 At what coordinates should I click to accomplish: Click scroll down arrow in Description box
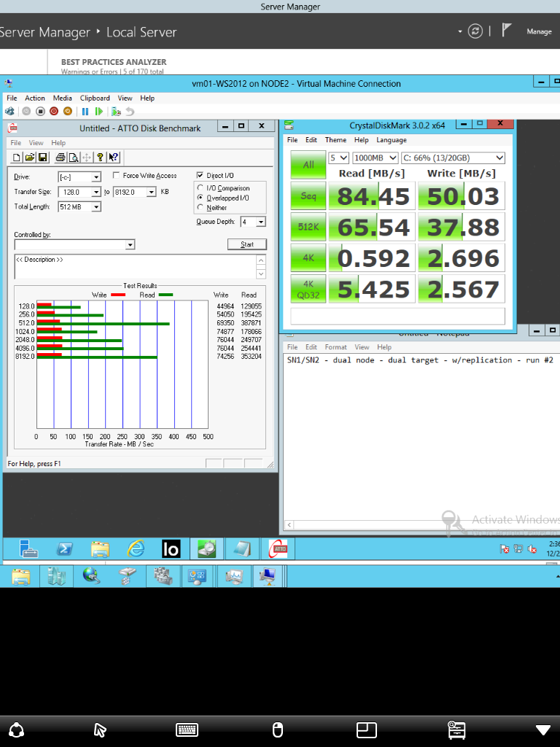261,274
